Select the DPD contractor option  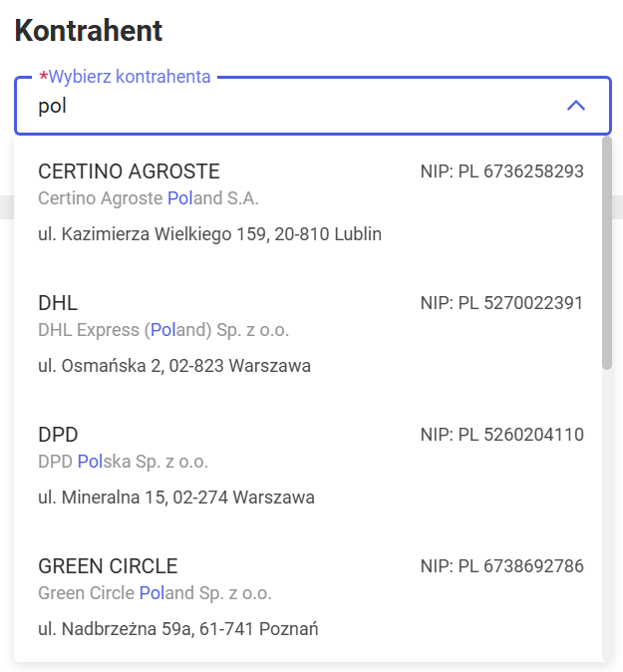308,466
